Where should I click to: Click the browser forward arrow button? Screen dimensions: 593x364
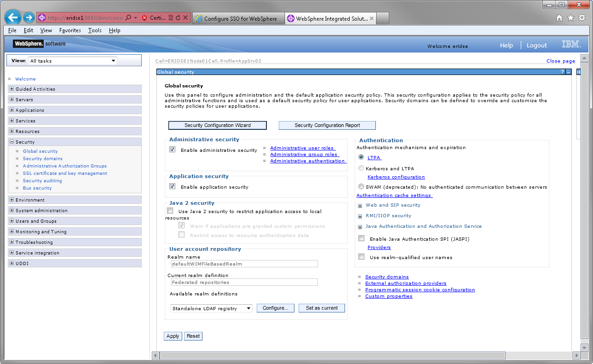point(29,18)
